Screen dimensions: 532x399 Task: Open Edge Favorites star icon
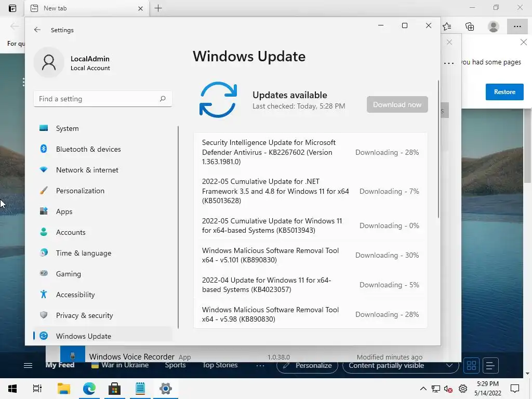[447, 26]
